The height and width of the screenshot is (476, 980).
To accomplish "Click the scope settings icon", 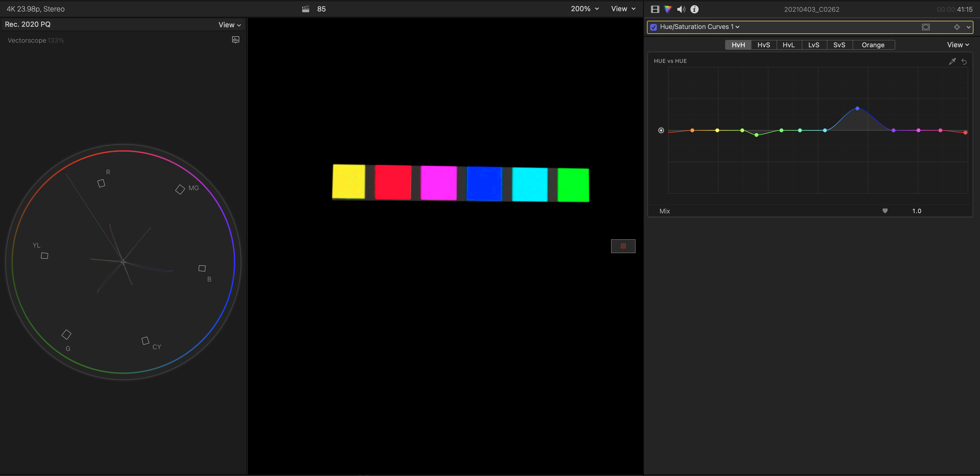I will pyautogui.click(x=235, y=40).
